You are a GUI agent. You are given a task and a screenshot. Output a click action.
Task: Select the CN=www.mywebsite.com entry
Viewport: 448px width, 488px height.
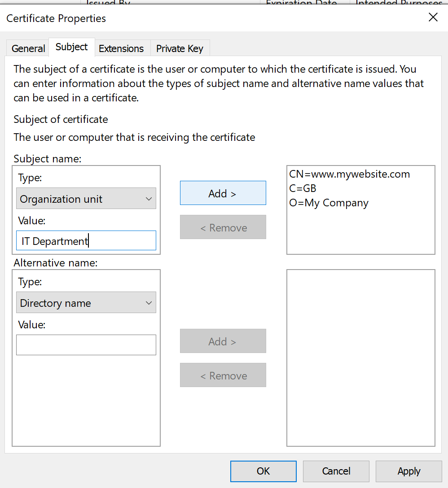pos(350,174)
